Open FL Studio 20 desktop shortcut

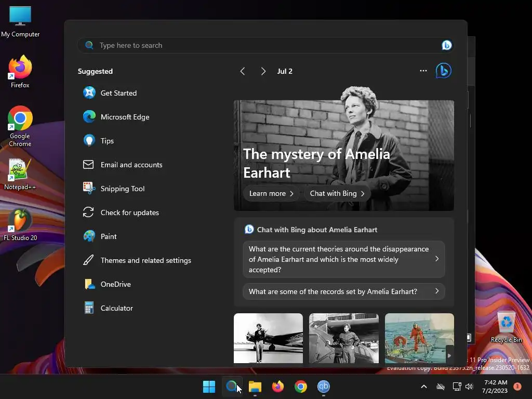click(x=20, y=225)
